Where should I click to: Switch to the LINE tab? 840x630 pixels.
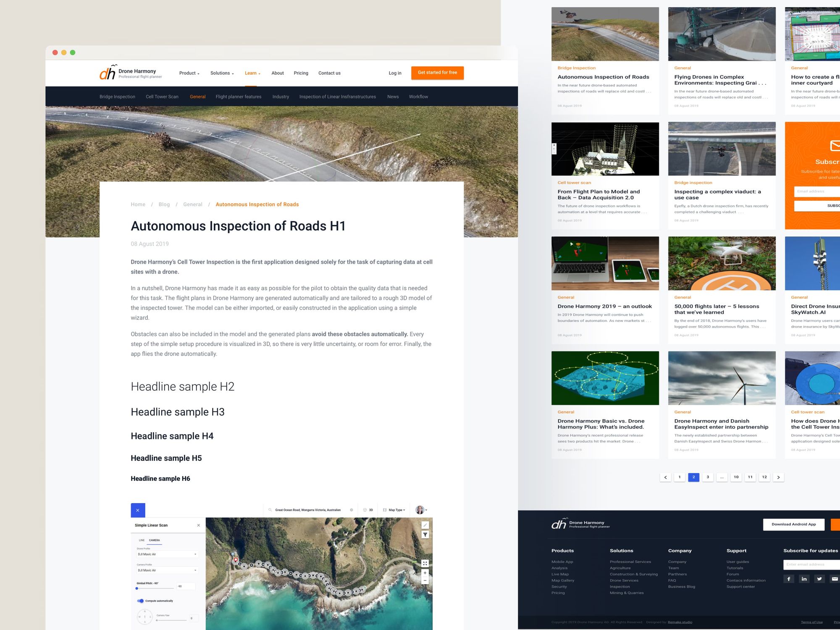pos(142,540)
